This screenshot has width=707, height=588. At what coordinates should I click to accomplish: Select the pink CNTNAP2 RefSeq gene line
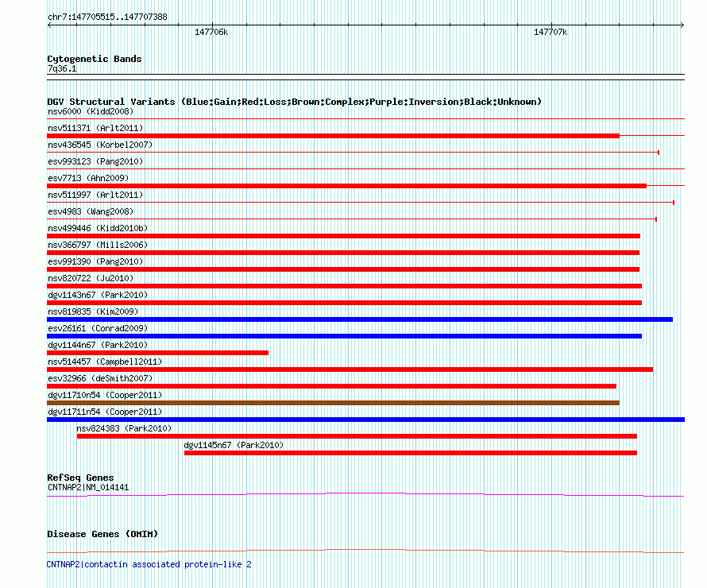[365, 495]
